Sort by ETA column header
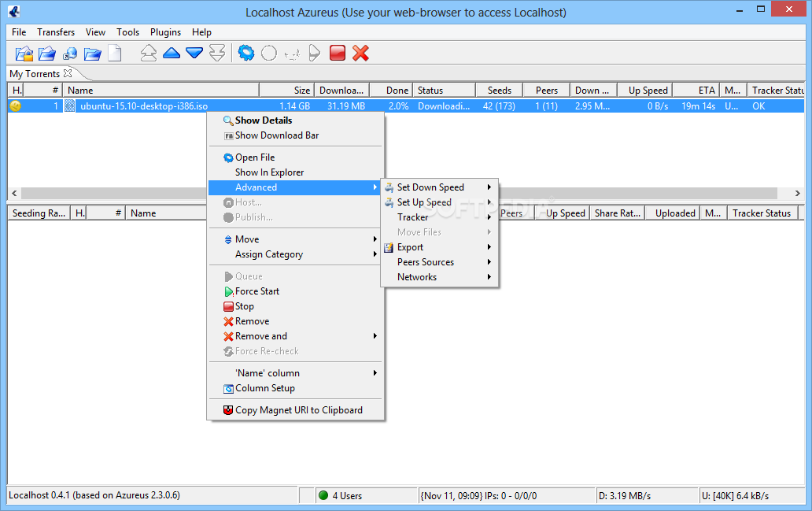Image resolution: width=812 pixels, height=511 pixels. tap(696, 91)
